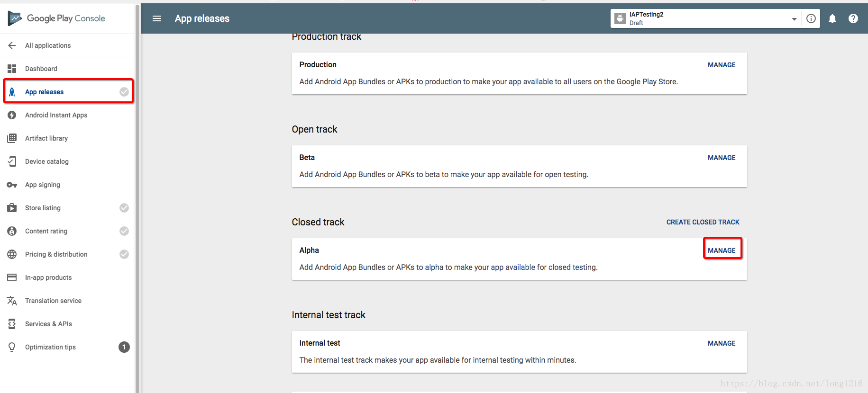Open Translation service section

point(53,301)
